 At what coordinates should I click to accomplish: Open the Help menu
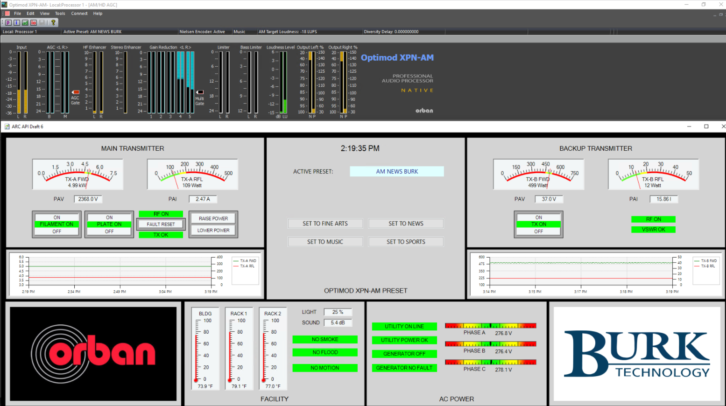(98, 13)
